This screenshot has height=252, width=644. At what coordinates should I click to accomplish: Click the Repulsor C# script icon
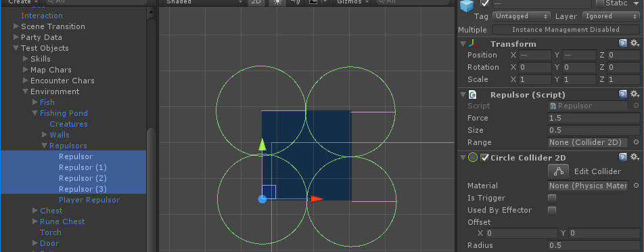click(x=473, y=95)
